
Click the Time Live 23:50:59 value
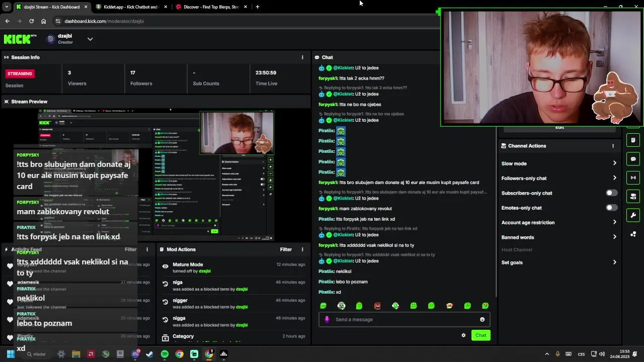pyautogui.click(x=266, y=73)
